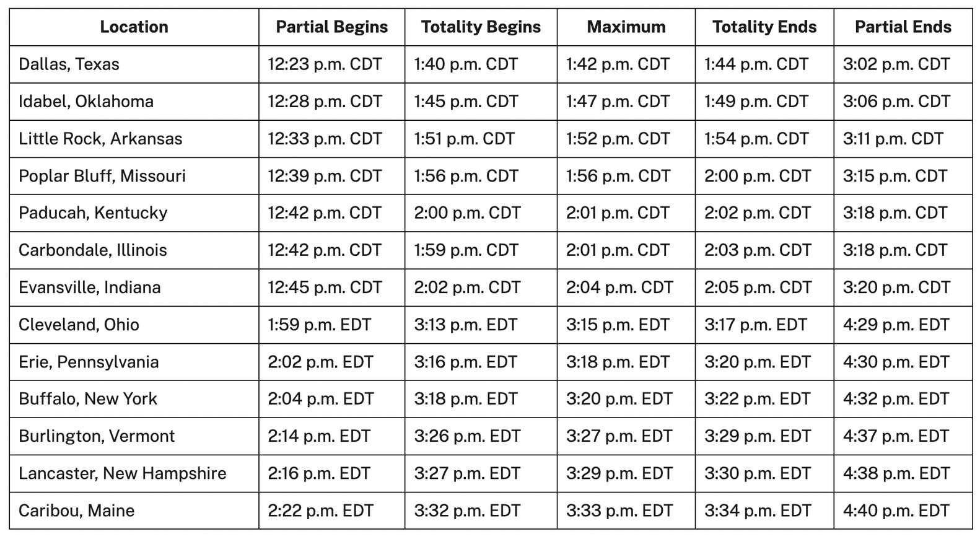The width and height of the screenshot is (980, 539).
Task: Select the Maximum column header
Action: tap(626, 27)
